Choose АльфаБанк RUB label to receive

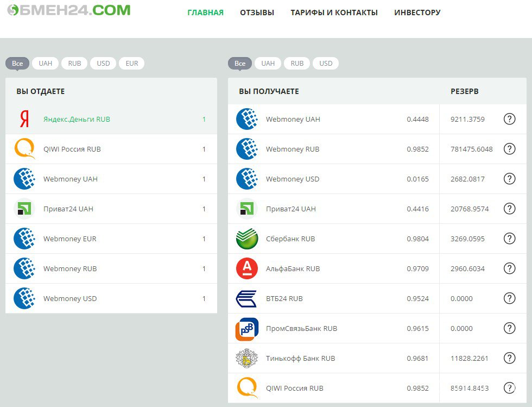point(293,269)
